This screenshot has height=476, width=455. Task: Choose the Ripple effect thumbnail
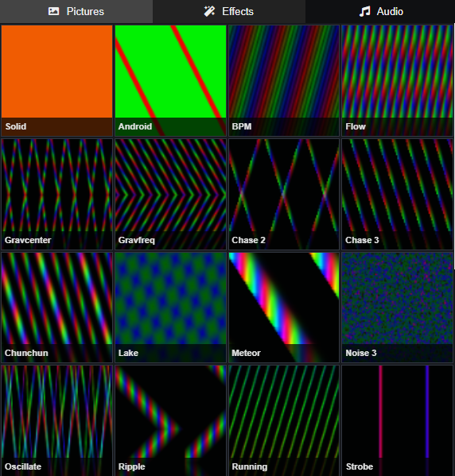coord(170,420)
